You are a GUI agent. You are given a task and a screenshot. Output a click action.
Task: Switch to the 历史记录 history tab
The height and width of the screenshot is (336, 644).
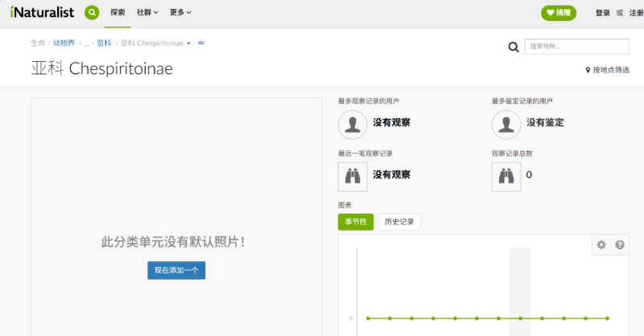pos(399,222)
